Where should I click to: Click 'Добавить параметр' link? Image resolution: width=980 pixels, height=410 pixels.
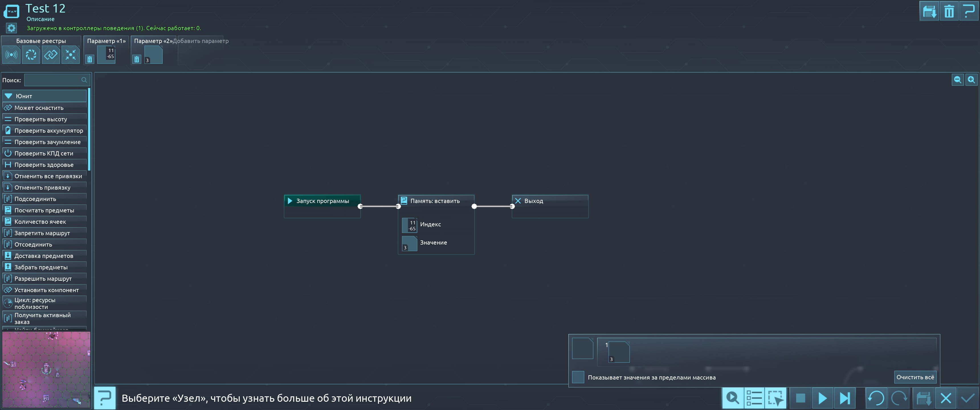pyautogui.click(x=201, y=41)
